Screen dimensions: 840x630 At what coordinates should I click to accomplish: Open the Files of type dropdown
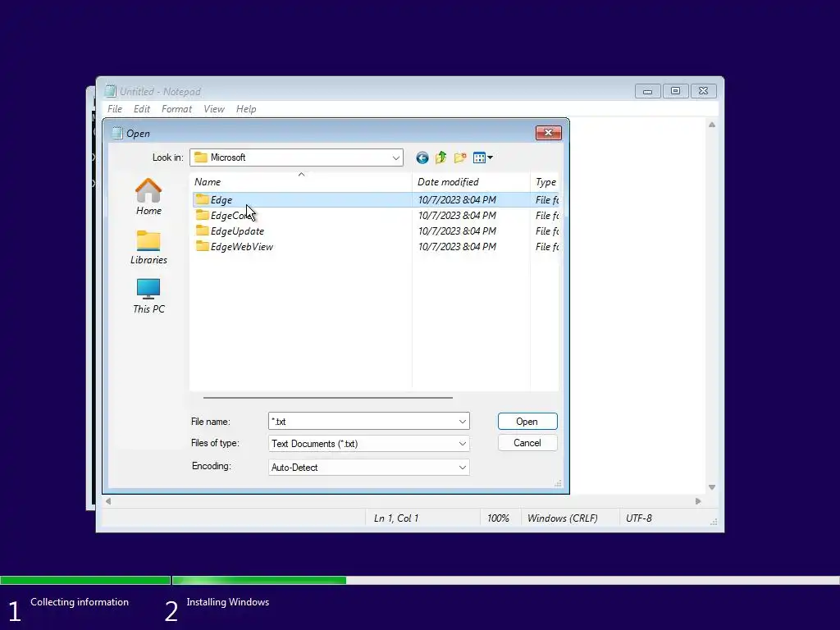463,444
